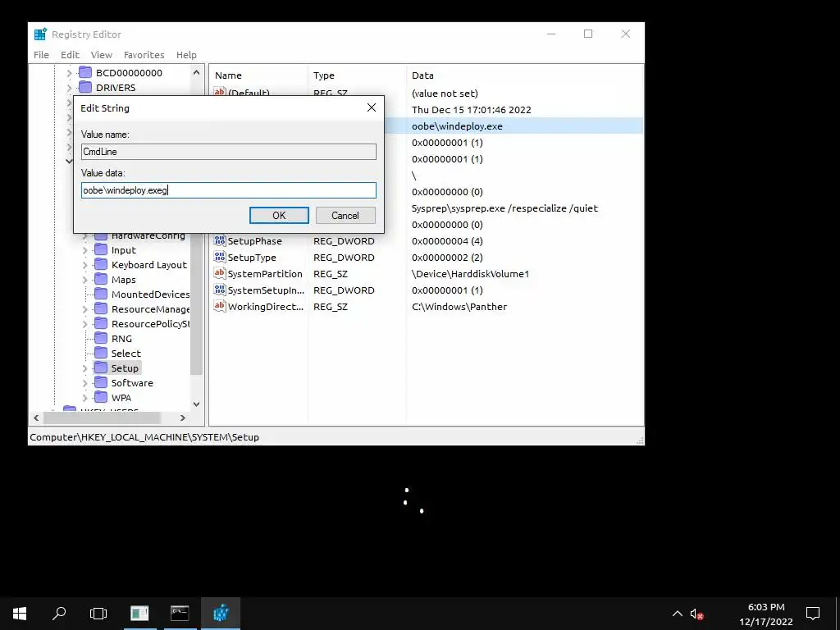Select the Sysprep\sysprep.exe /respecialize /quiet entry
Image resolution: width=840 pixels, height=630 pixels.
coord(504,208)
